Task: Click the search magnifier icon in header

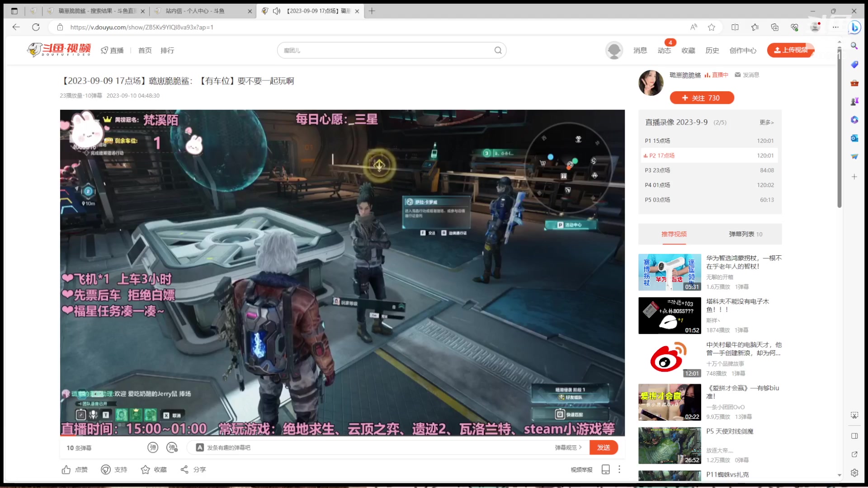Action: (x=498, y=50)
